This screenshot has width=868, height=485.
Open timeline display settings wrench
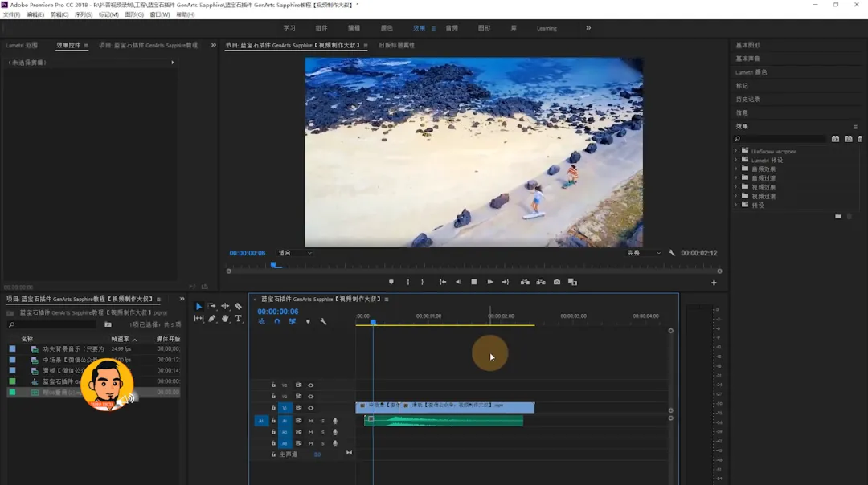tap(323, 322)
